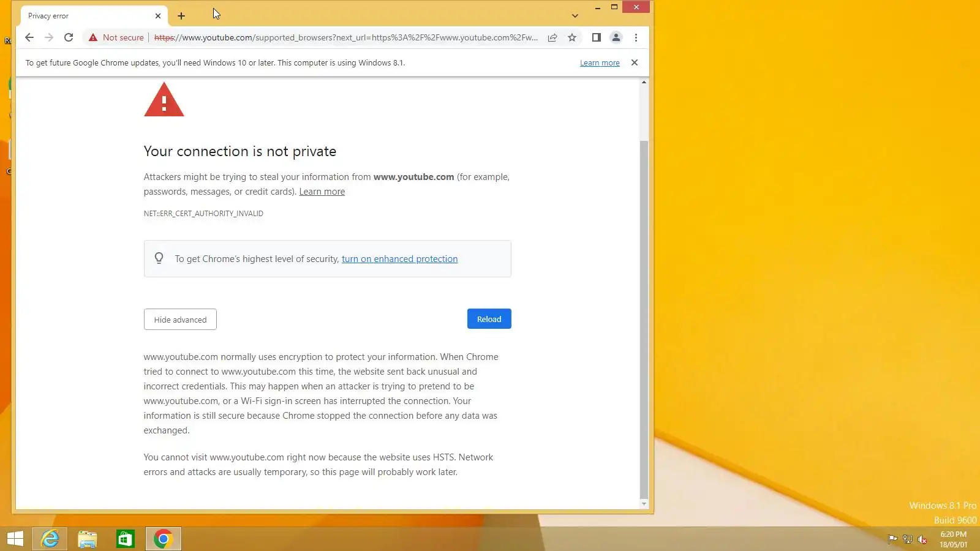Click the NET::ERR_CERT_AUTHORITY_INVALID error code
The width and height of the screenshot is (980, 551).
coord(203,214)
